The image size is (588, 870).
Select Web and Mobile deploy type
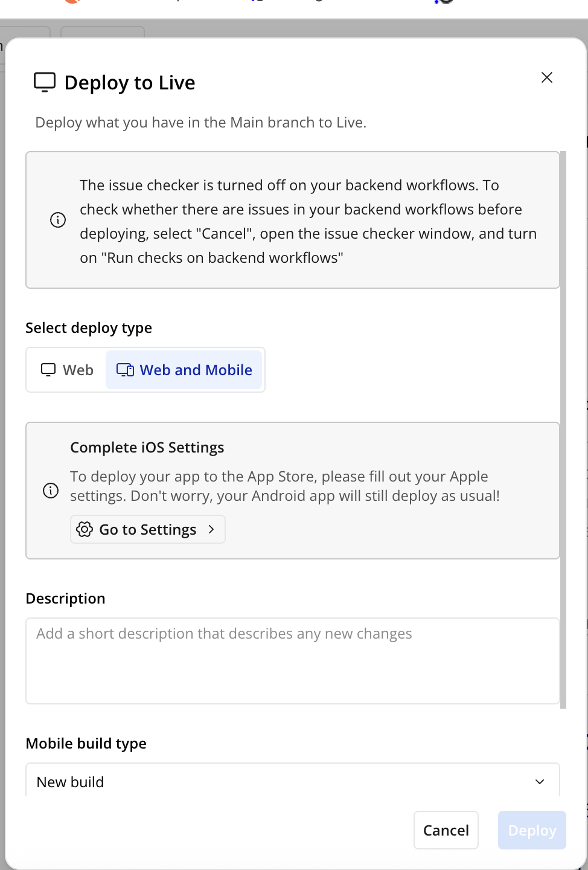click(x=185, y=370)
